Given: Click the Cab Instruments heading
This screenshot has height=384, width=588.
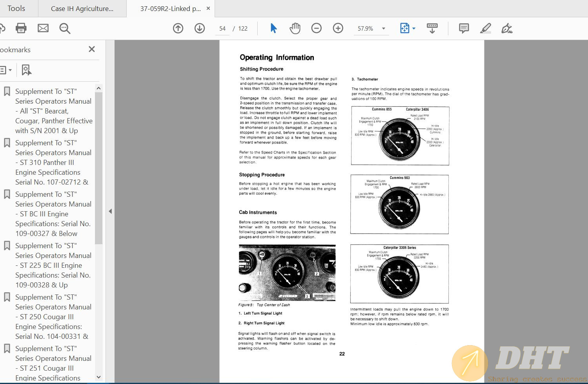Looking at the screenshot, I should tap(258, 212).
